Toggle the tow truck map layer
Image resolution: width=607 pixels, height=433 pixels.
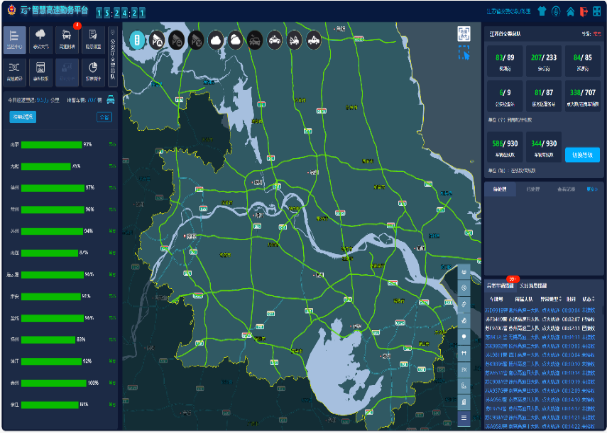coord(295,41)
